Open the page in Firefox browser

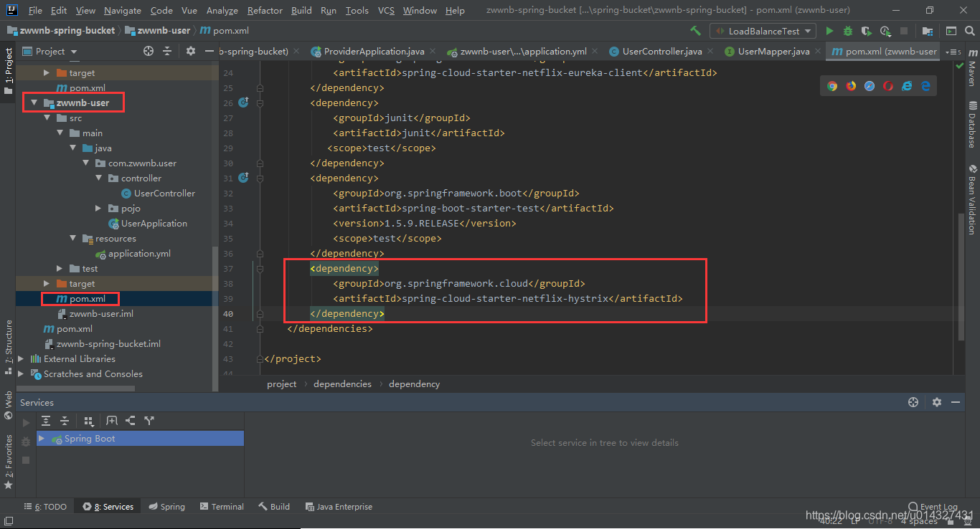pyautogui.click(x=851, y=86)
